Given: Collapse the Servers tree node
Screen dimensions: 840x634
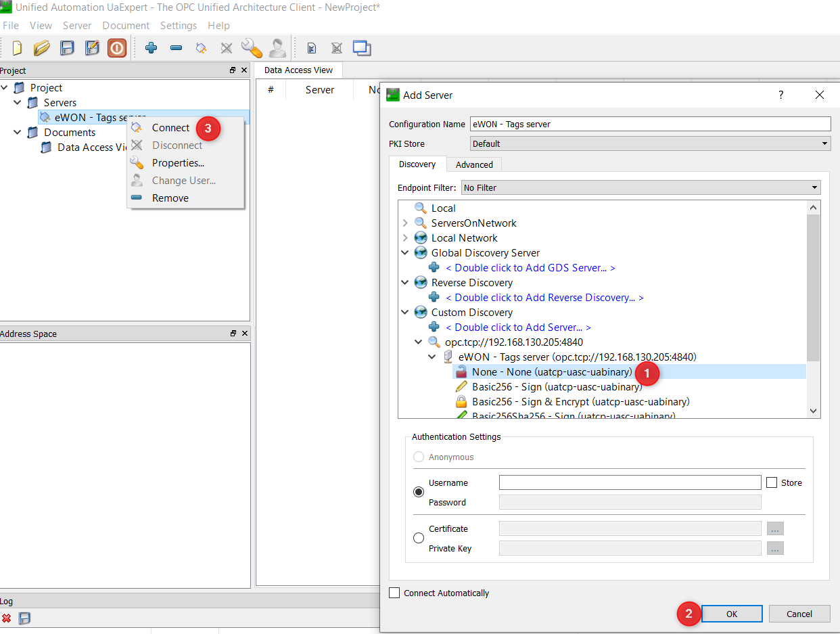Looking at the screenshot, I should coord(18,103).
